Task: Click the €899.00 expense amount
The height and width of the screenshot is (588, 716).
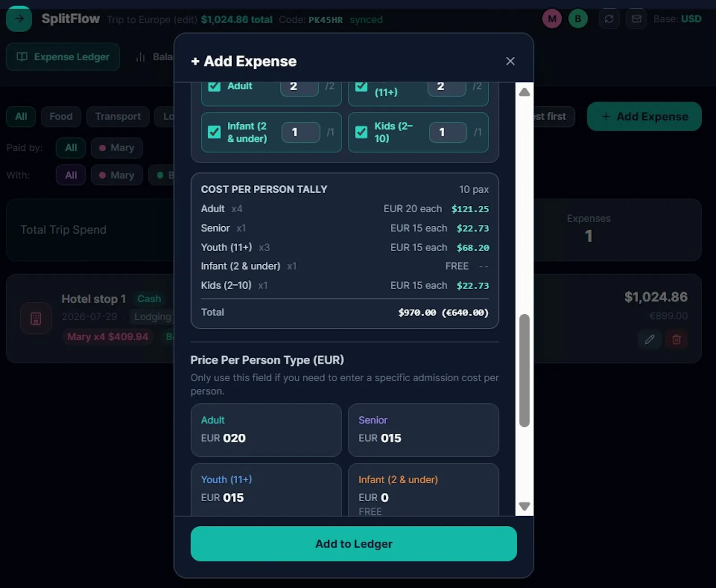Action: point(669,316)
